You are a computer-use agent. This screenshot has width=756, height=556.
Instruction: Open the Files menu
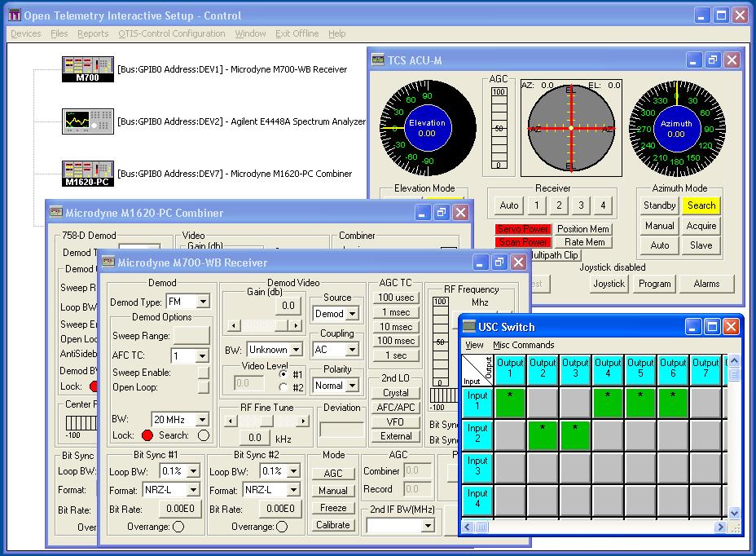[x=59, y=33]
